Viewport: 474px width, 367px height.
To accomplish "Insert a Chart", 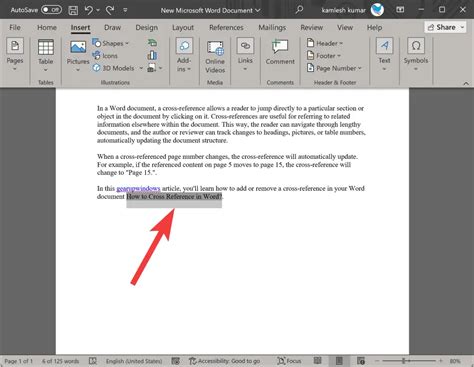I will pyautogui.click(x=152, y=55).
